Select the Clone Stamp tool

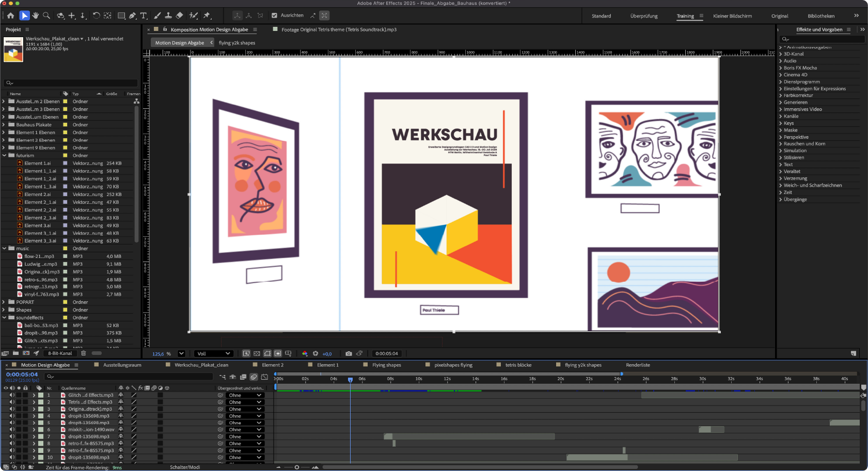pos(168,15)
